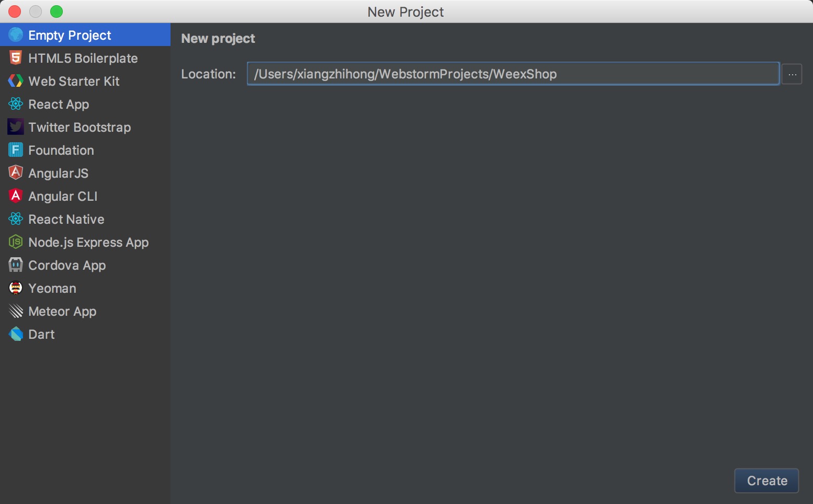Pick Yeoman generator option
The height and width of the screenshot is (504, 813).
(52, 288)
